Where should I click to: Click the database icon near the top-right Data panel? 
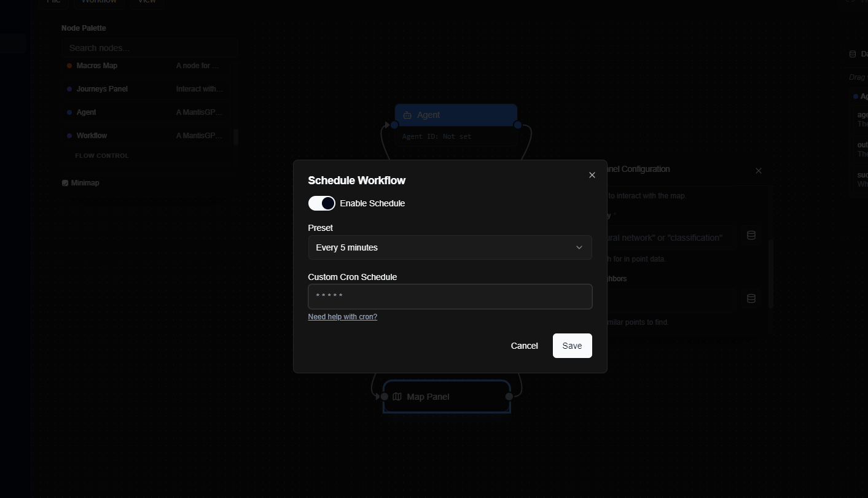851,53
